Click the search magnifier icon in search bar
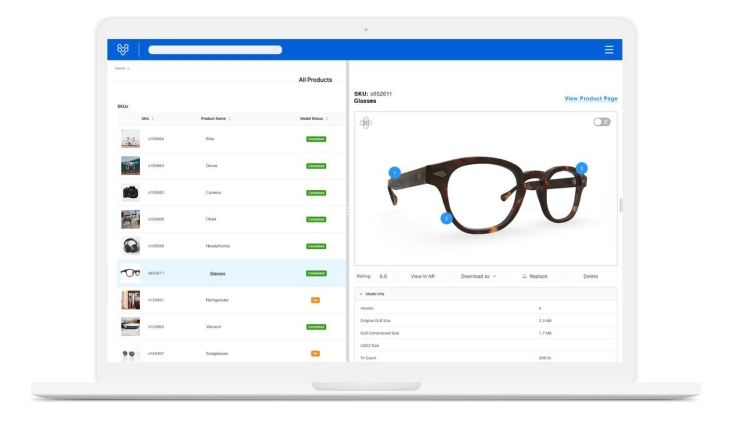The image size is (730, 433). [x=276, y=50]
